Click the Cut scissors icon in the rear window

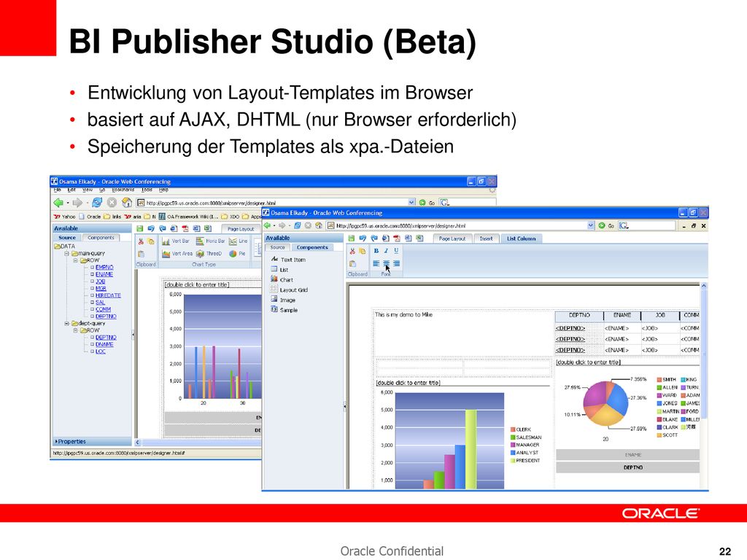tap(141, 241)
